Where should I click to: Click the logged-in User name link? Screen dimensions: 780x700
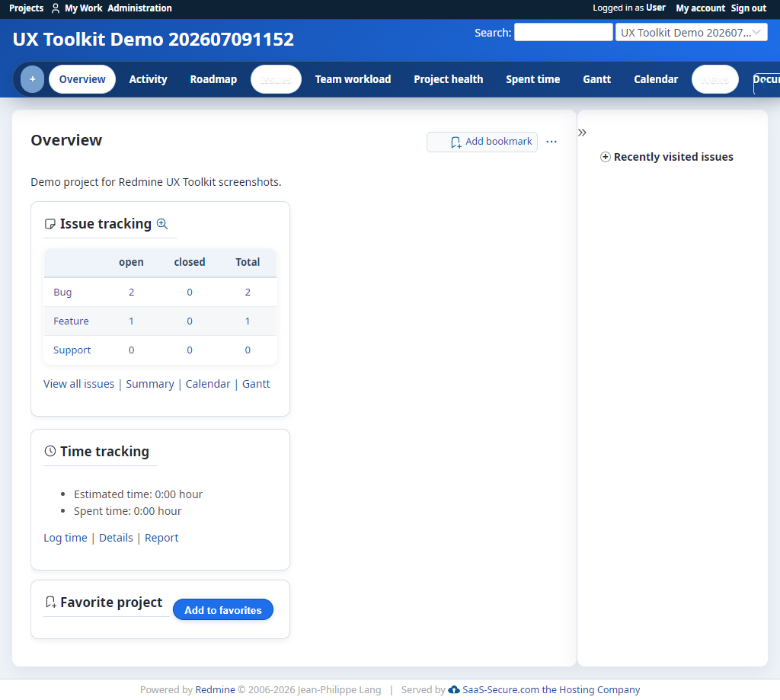coord(656,8)
